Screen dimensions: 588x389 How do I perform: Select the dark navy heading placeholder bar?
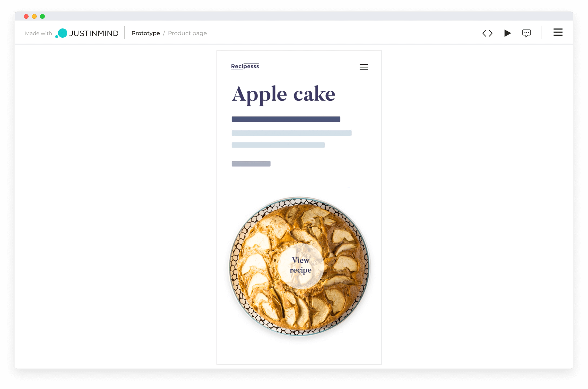point(285,119)
